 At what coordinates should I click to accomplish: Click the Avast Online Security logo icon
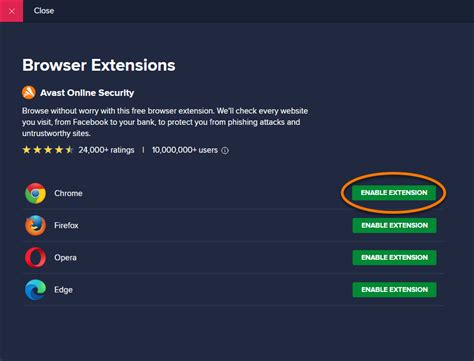tap(29, 93)
